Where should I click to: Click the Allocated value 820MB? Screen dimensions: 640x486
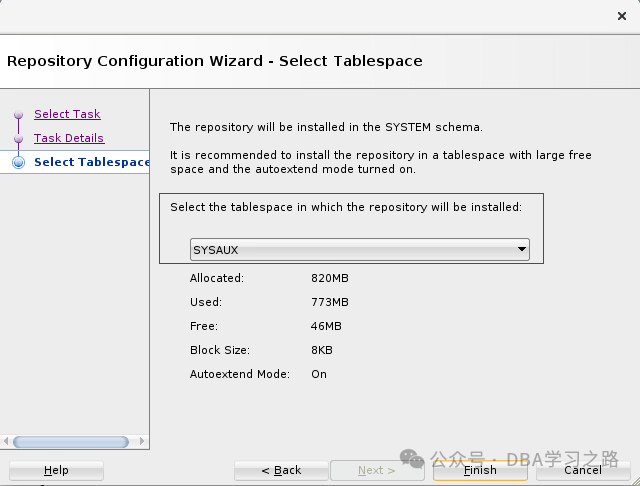tap(330, 278)
